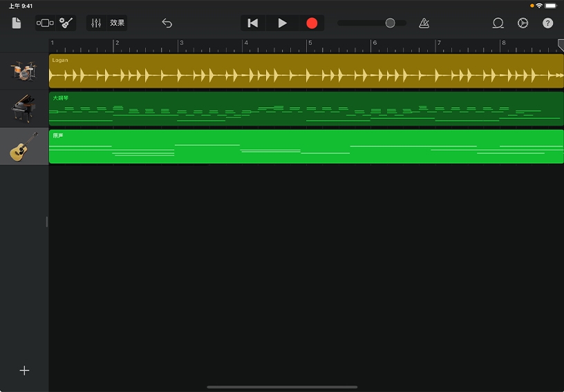564x392 pixels.
Task: Start recording with red Record button
Action: click(x=312, y=23)
